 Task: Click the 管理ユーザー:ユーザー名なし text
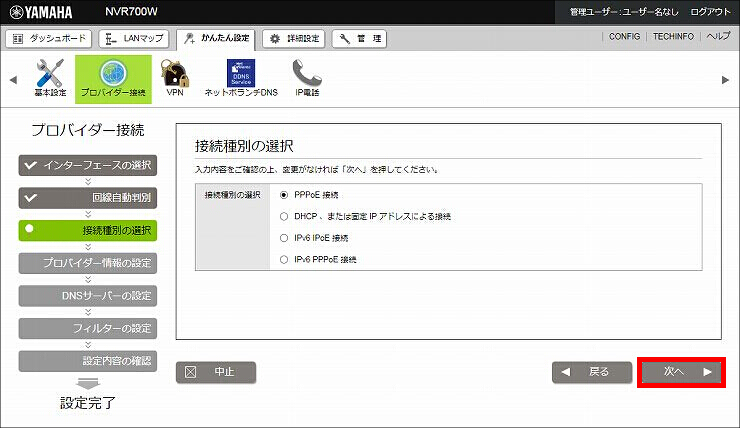[624, 12]
